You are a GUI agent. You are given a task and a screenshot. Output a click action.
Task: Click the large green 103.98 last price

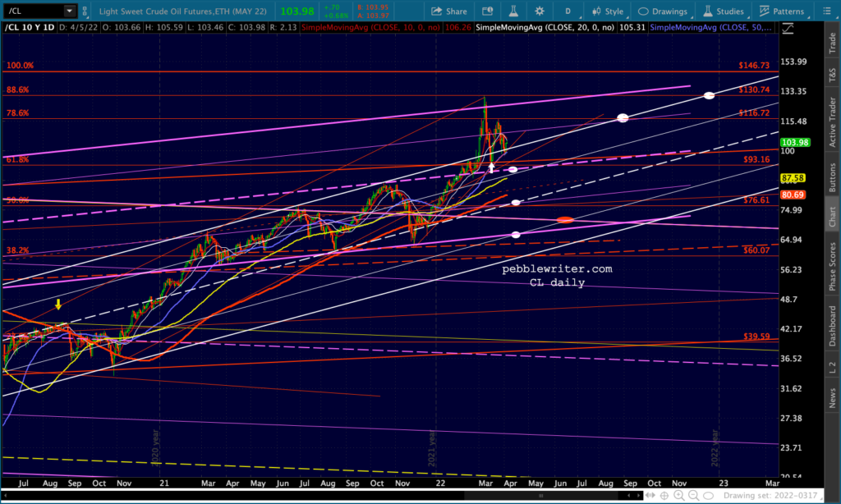[297, 11]
